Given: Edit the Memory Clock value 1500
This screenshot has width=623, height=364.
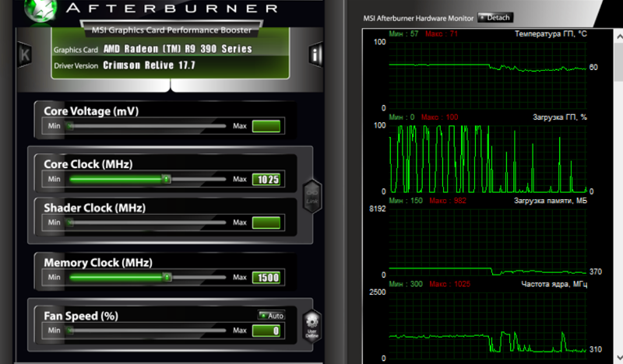Looking at the screenshot, I should pyautogui.click(x=266, y=278).
